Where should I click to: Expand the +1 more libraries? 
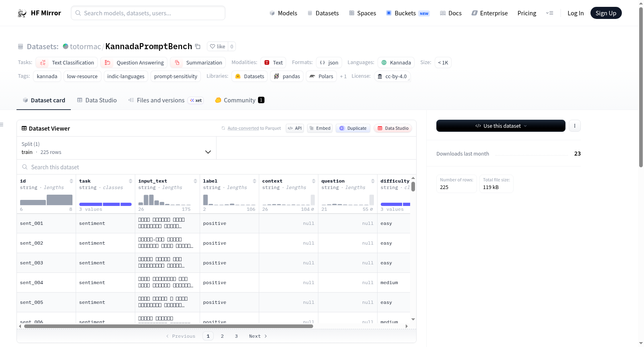pyautogui.click(x=343, y=76)
